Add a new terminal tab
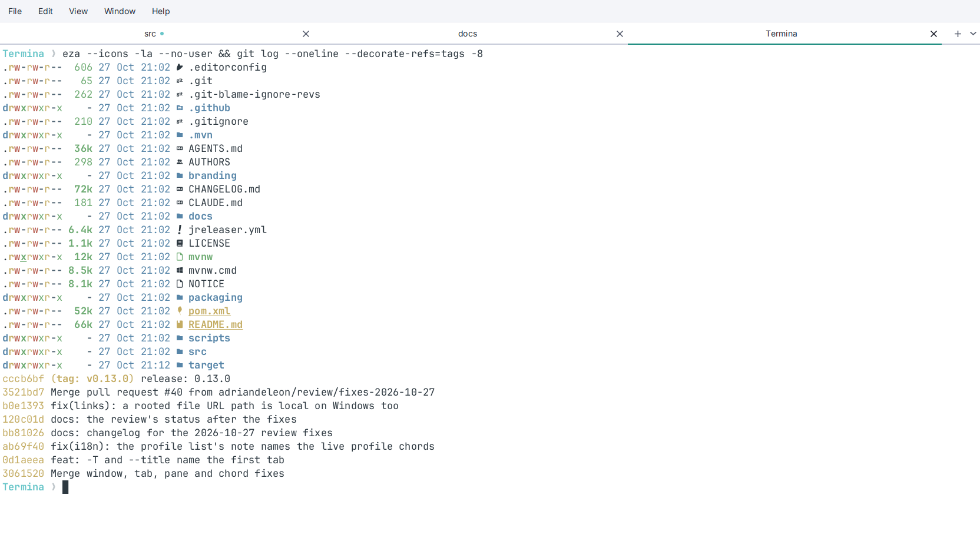 pos(958,34)
